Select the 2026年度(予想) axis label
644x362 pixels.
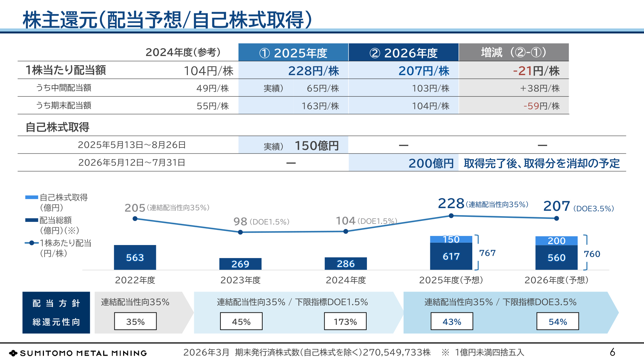tap(556, 280)
